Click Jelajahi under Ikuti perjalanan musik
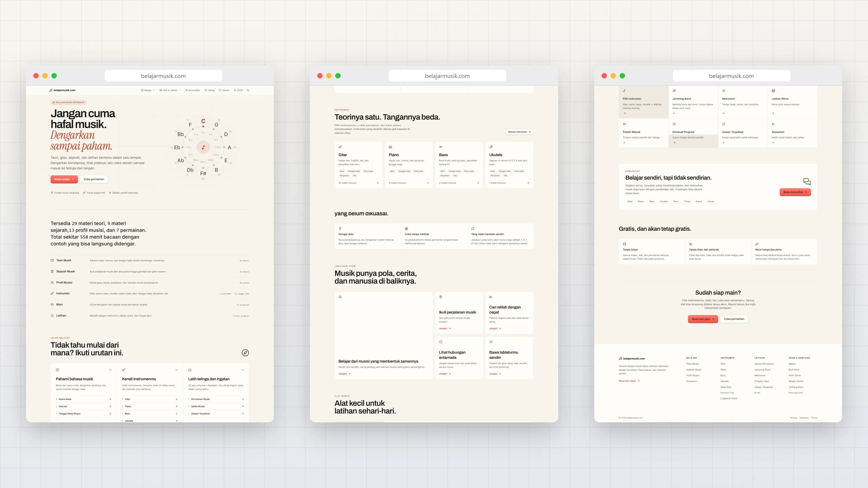Viewport: 868px width, 488px height. click(445, 328)
